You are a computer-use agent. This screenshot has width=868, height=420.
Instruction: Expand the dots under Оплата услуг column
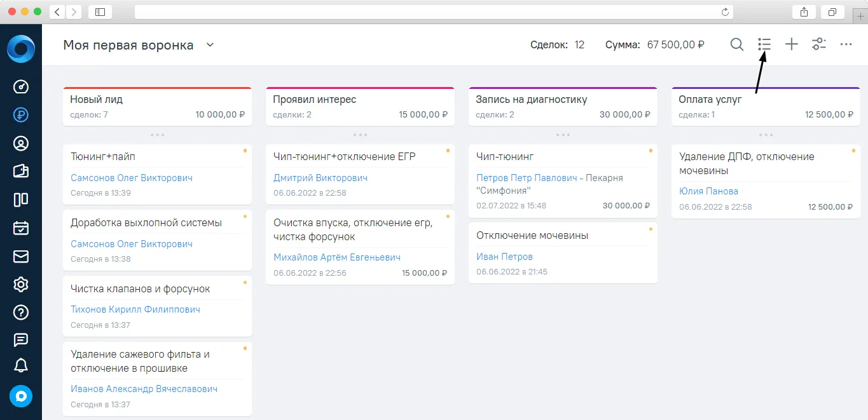[766, 135]
